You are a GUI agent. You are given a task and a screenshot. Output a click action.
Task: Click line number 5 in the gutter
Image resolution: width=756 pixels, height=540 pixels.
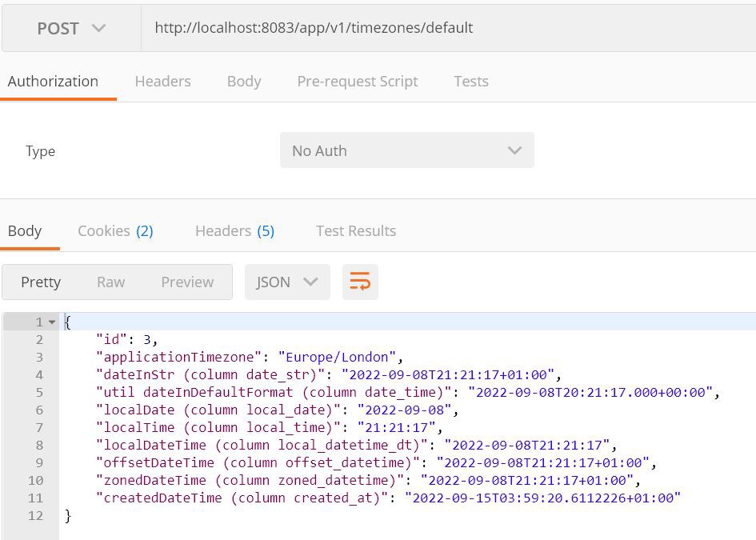coord(39,393)
